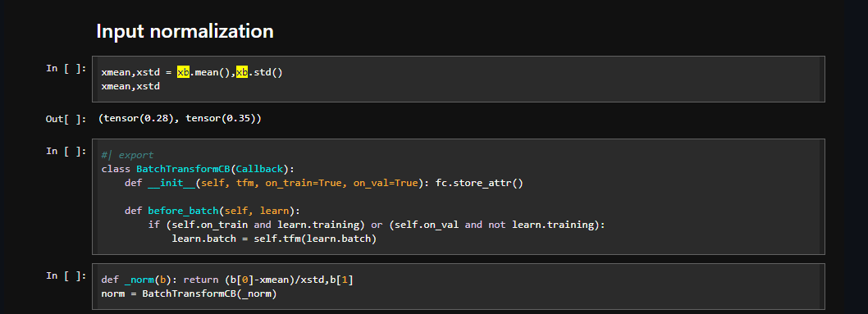Click the first highlighted xb in xb.mean()
The width and height of the screenshot is (868, 314).
tap(183, 72)
